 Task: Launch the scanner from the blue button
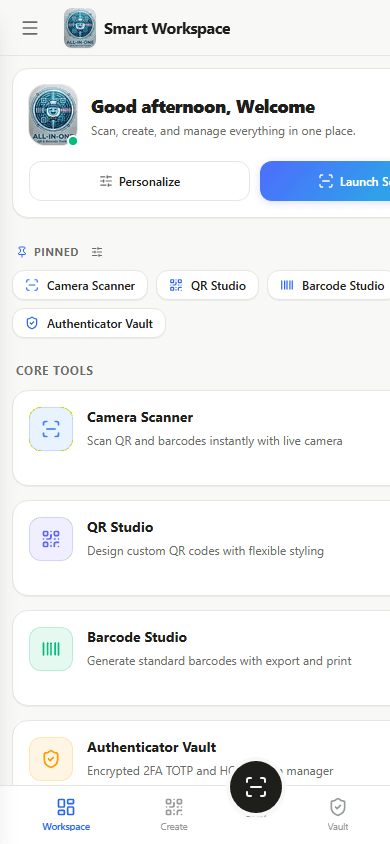325,181
